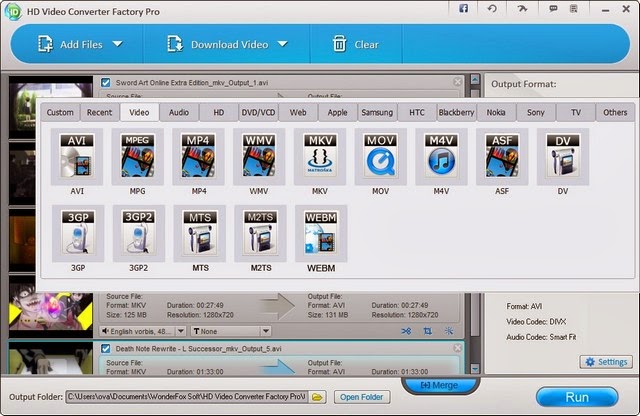Pick the 3GP format icon

(78, 234)
